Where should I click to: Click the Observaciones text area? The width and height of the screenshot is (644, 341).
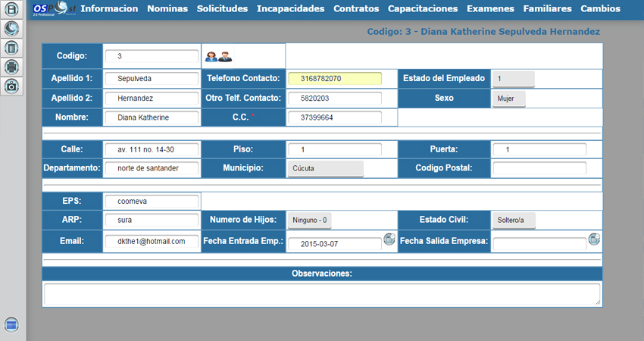pos(322,294)
